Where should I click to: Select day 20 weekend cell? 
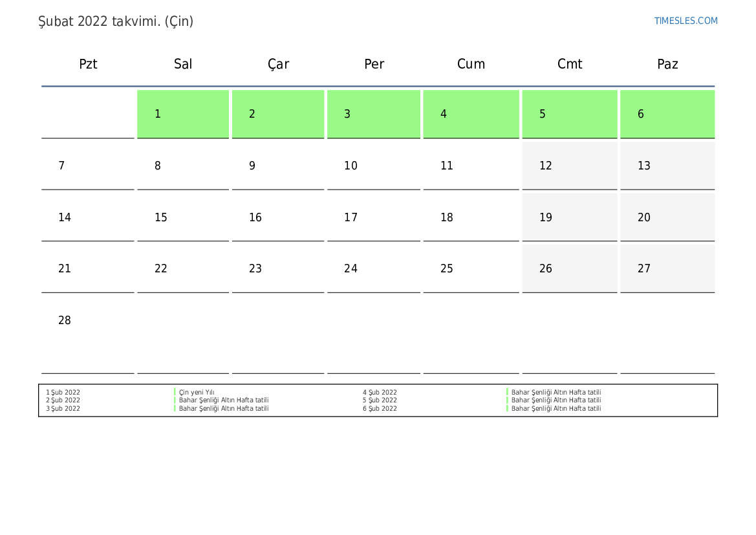pyautogui.click(x=667, y=217)
